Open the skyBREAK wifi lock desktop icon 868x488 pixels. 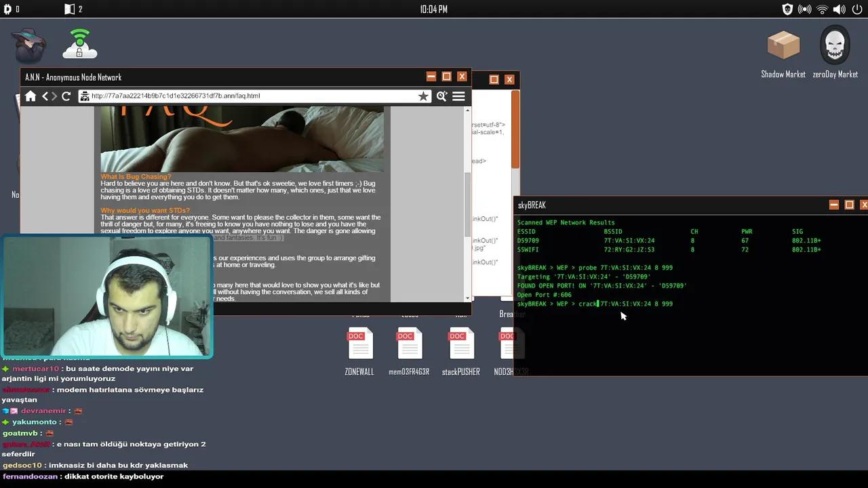(x=80, y=44)
